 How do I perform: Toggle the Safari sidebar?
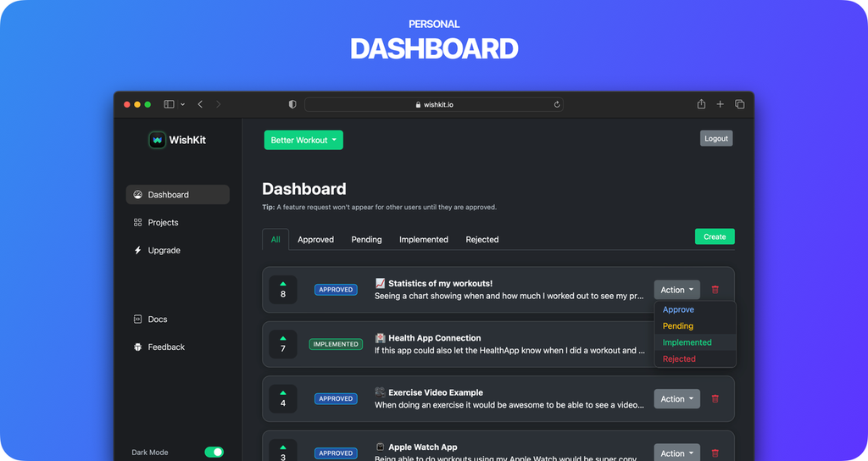pos(169,104)
